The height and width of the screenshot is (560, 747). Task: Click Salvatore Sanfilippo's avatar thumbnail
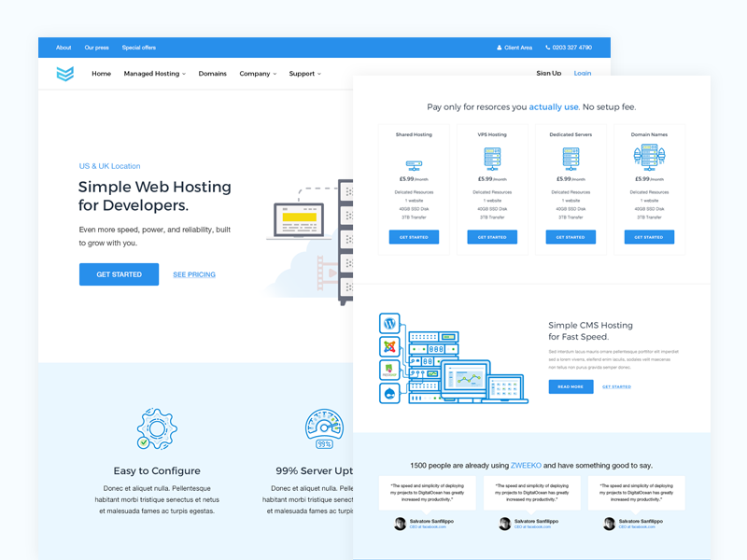pos(399,523)
